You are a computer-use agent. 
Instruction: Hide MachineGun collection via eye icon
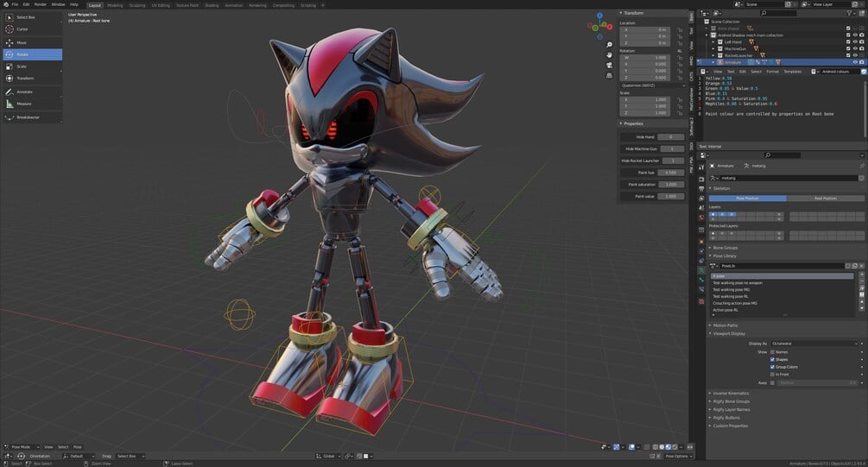point(855,48)
